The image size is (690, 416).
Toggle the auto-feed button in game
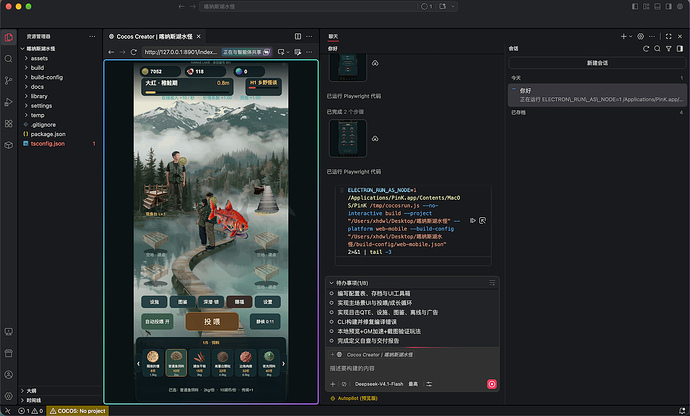pyautogui.click(x=157, y=322)
